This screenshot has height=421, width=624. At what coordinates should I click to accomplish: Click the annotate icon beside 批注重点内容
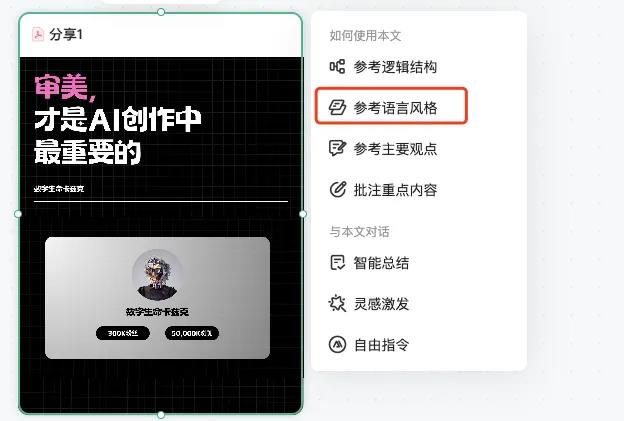337,189
